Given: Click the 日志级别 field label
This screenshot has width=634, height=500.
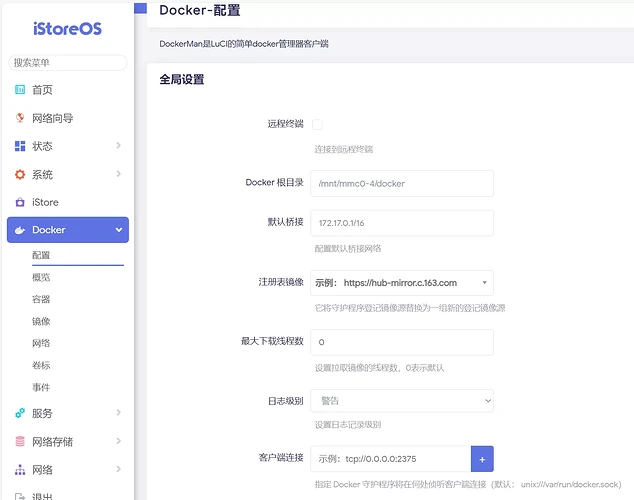Looking at the screenshot, I should pos(286,401).
